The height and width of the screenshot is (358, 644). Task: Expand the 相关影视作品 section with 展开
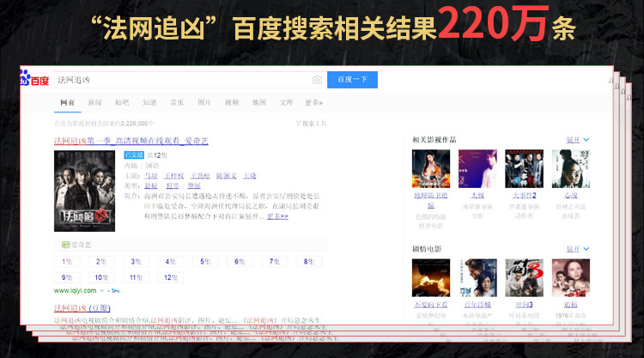pos(578,140)
